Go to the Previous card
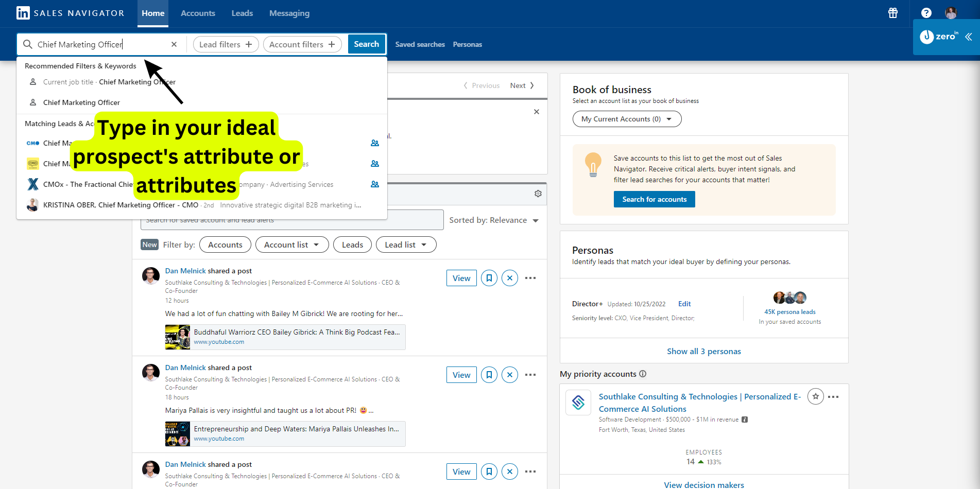The image size is (980, 489). [x=482, y=85]
